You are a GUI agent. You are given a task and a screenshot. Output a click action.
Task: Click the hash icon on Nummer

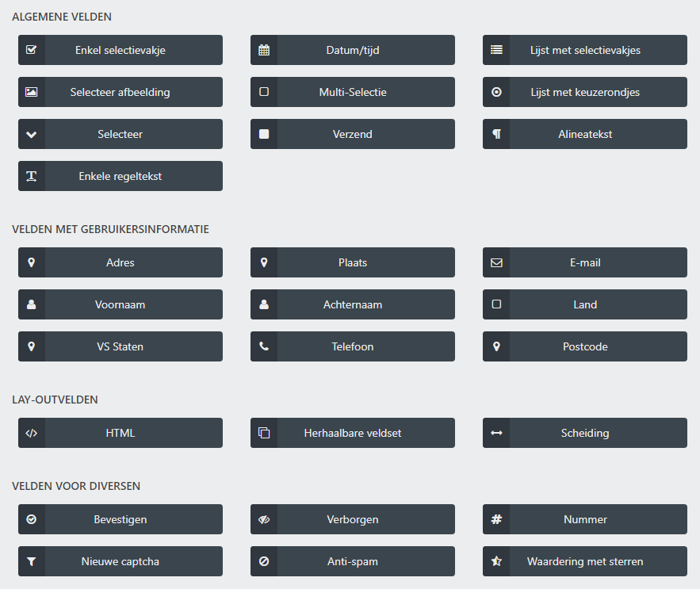click(x=496, y=519)
